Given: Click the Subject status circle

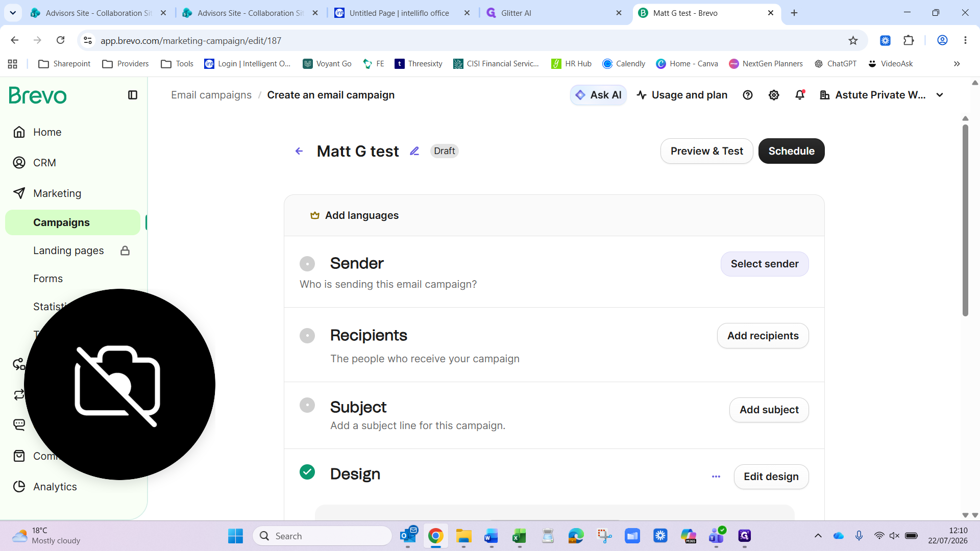Looking at the screenshot, I should click(307, 405).
